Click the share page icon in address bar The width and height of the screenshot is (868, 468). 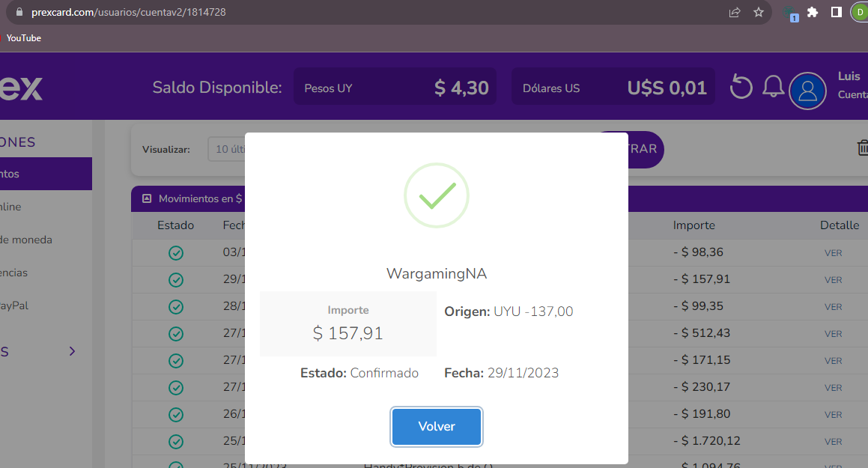click(735, 12)
